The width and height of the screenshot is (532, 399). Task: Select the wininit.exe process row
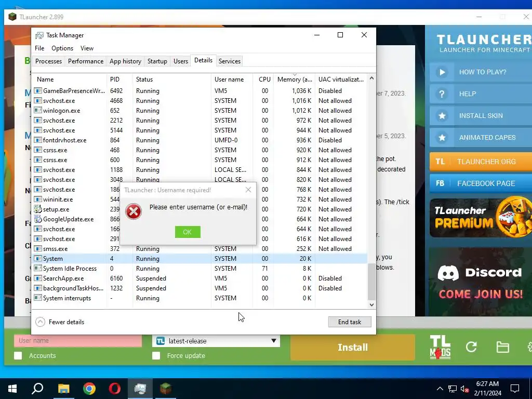[x=199, y=199]
